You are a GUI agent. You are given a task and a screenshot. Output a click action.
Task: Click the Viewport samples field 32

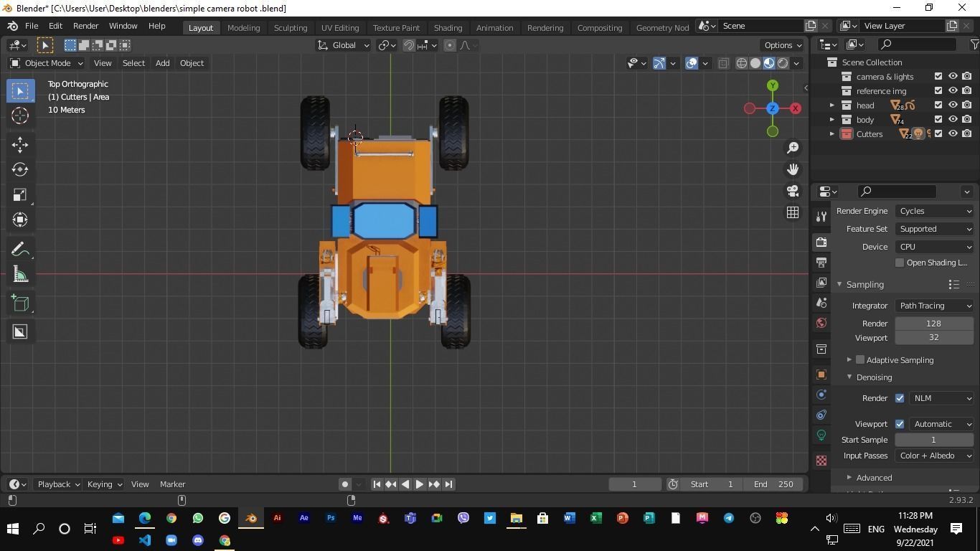point(934,338)
